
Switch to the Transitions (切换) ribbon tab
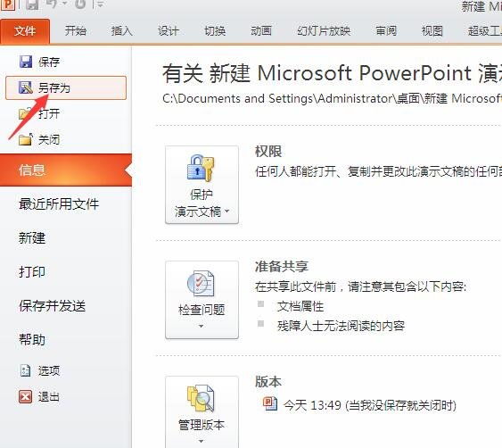tap(215, 31)
